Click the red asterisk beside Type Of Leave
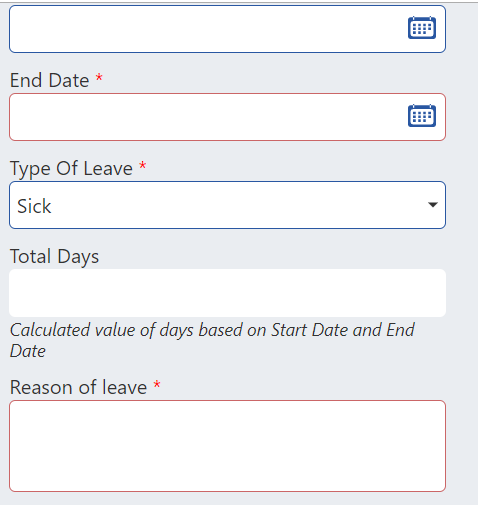Screen dimensions: 478x505 (143, 165)
